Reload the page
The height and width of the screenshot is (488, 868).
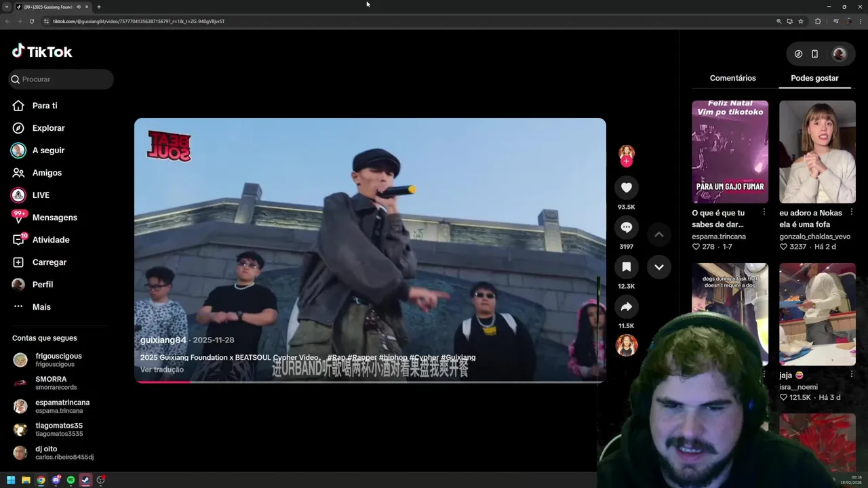31,21
